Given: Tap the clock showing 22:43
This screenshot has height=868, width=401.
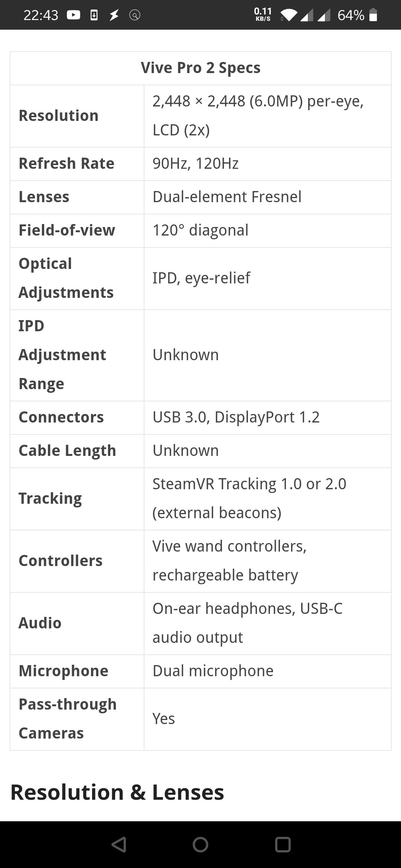Looking at the screenshot, I should point(41,15).
